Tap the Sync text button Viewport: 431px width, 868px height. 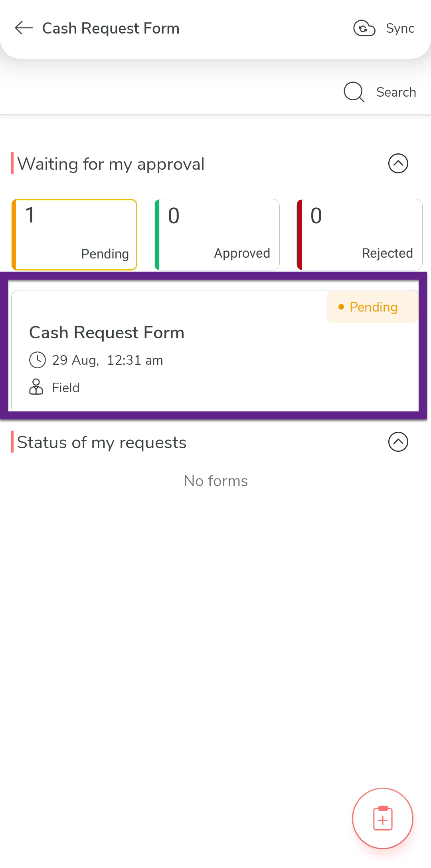pyautogui.click(x=400, y=28)
